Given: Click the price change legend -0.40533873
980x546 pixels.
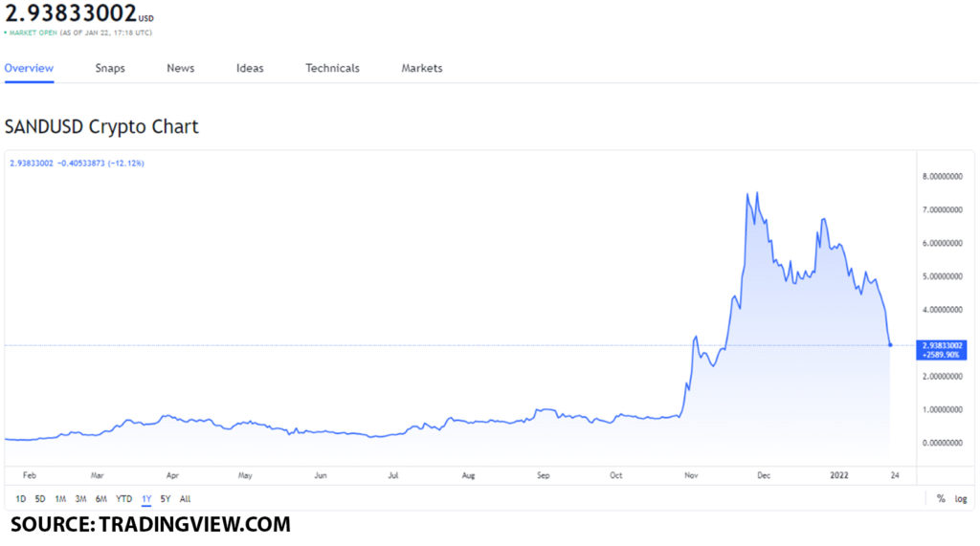Looking at the screenshot, I should [x=81, y=164].
